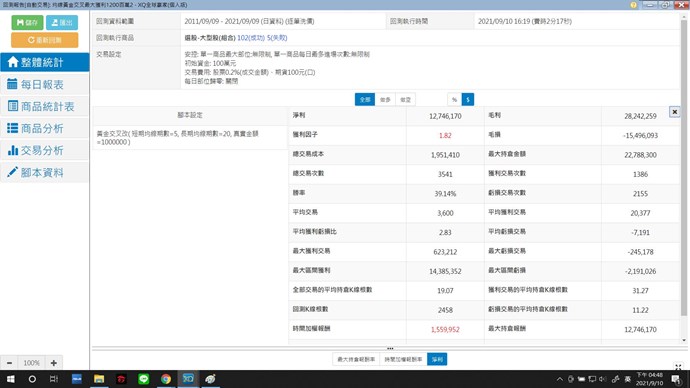Click the home icon beside 整體統計
690x388 pixels.
pyautogui.click(x=13, y=62)
